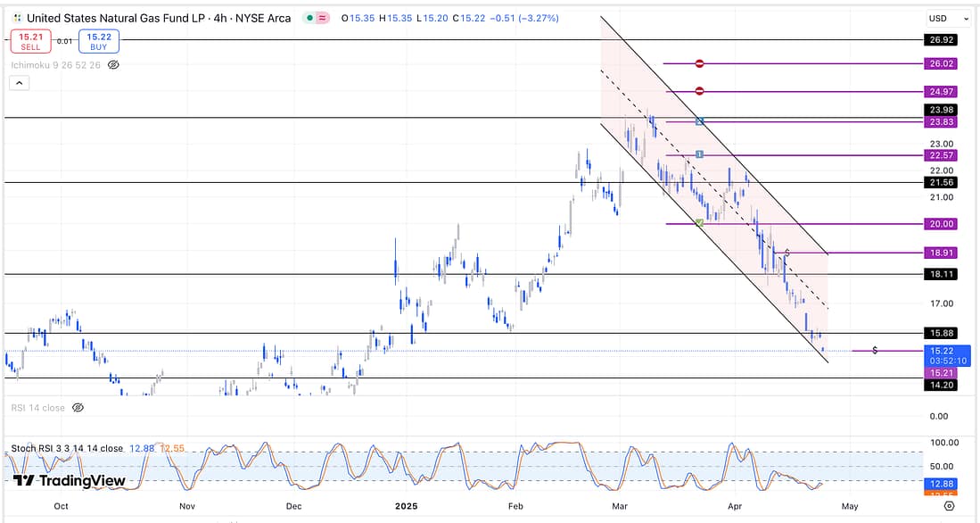Click the green checkmark marker at 20.00
980x523 pixels.
[700, 223]
